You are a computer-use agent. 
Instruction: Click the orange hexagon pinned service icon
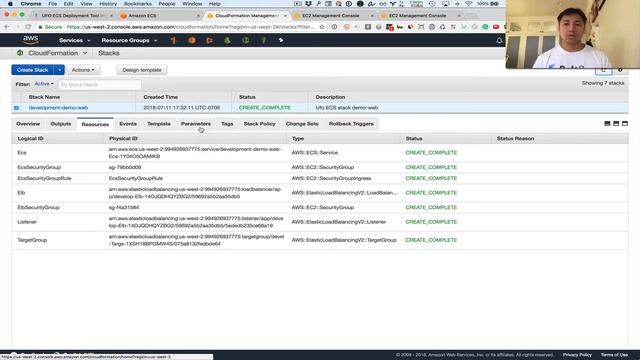191,40
